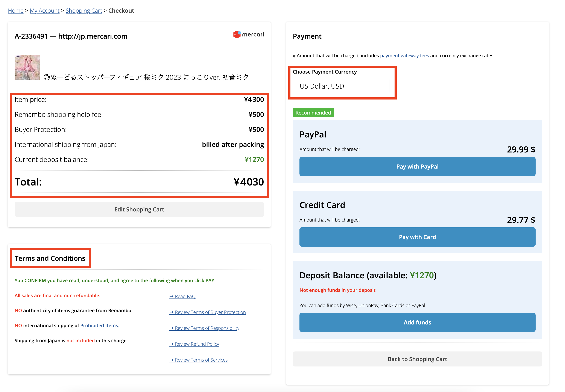Viewport: 565px width, 392px height.
Task: Open payment gateway fees link
Action: coord(404,56)
